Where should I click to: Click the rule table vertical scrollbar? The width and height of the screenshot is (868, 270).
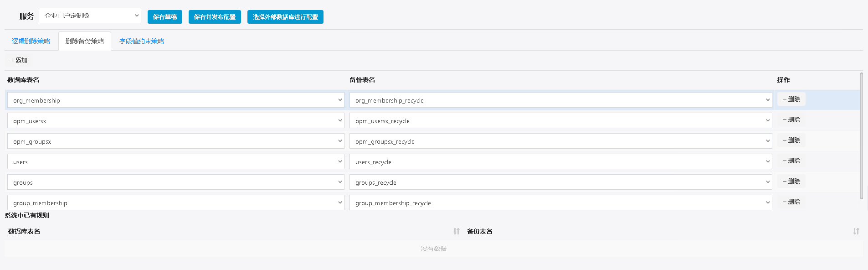(x=861, y=136)
